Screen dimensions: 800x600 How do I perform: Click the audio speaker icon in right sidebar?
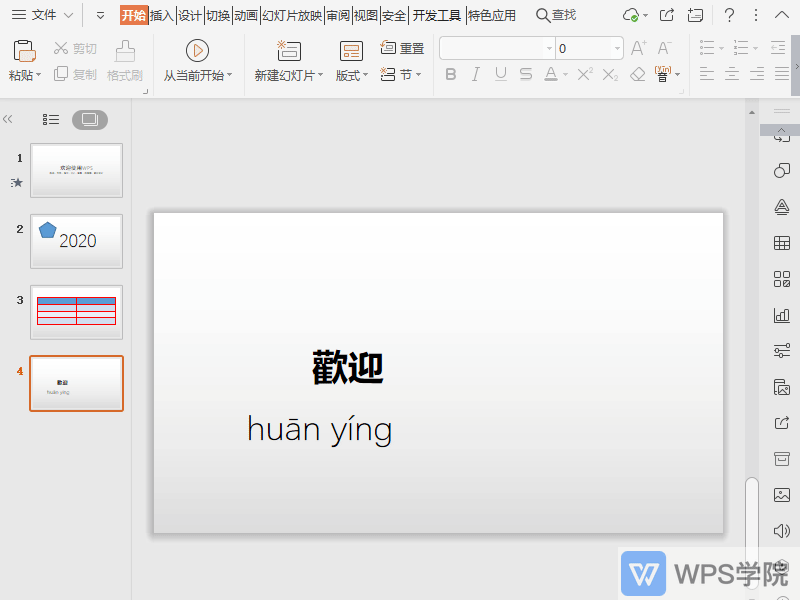click(781, 531)
